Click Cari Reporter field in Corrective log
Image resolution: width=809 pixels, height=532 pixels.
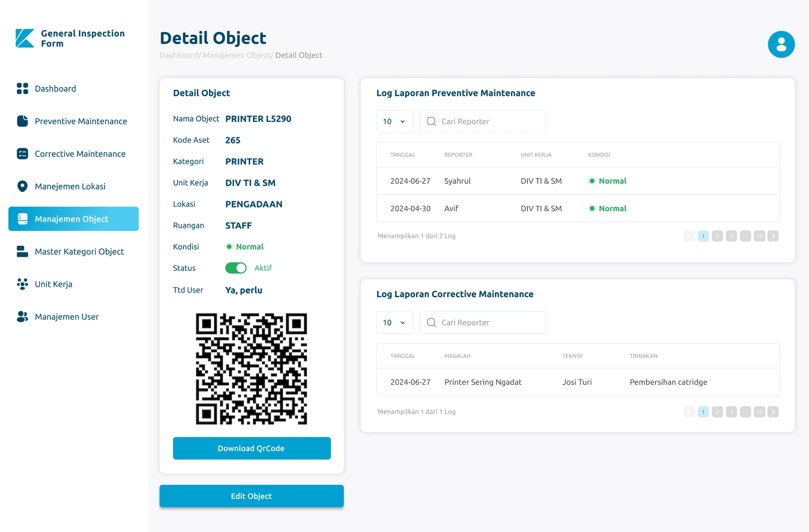click(x=482, y=322)
